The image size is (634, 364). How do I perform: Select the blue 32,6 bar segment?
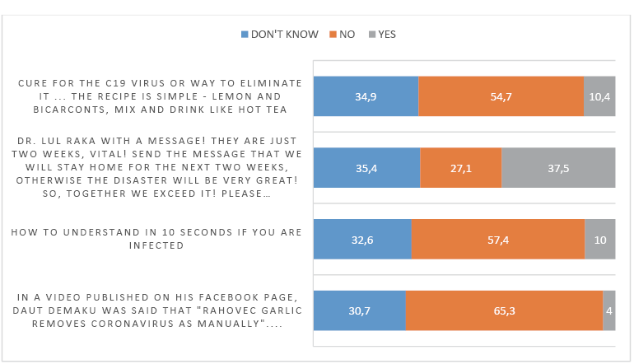pos(363,241)
